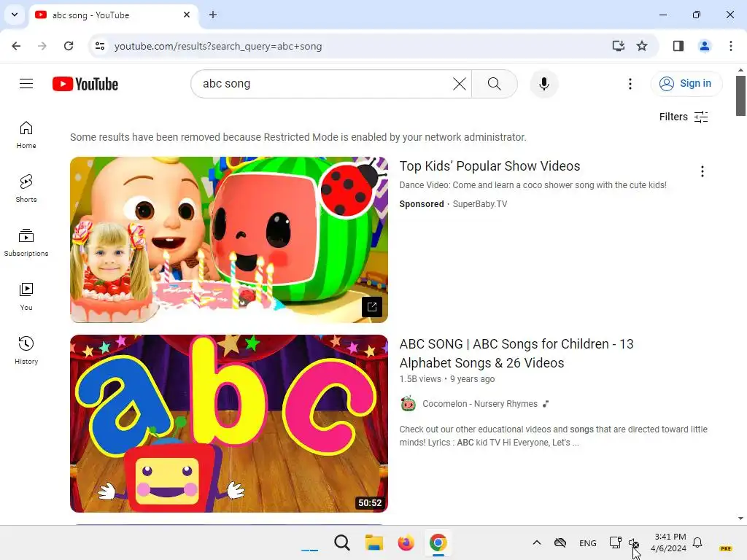Sign in to YouTube
747x560 pixels.
pos(686,83)
